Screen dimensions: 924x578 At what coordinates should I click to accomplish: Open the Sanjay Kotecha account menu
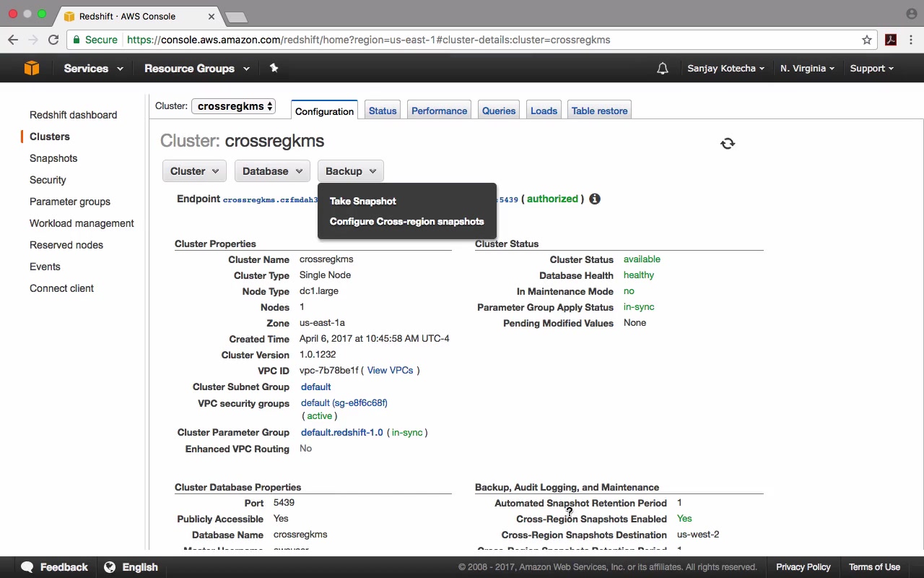(725, 69)
